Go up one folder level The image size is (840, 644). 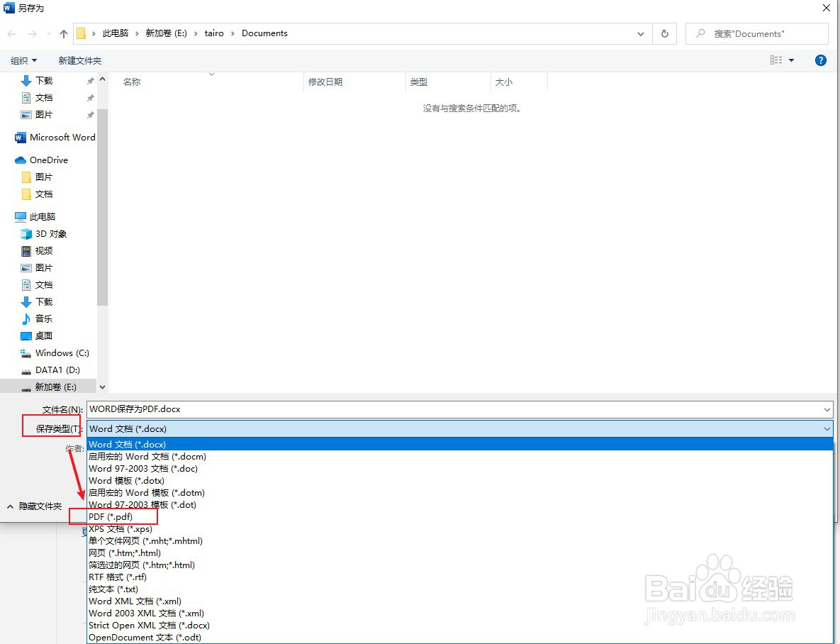coord(64,34)
